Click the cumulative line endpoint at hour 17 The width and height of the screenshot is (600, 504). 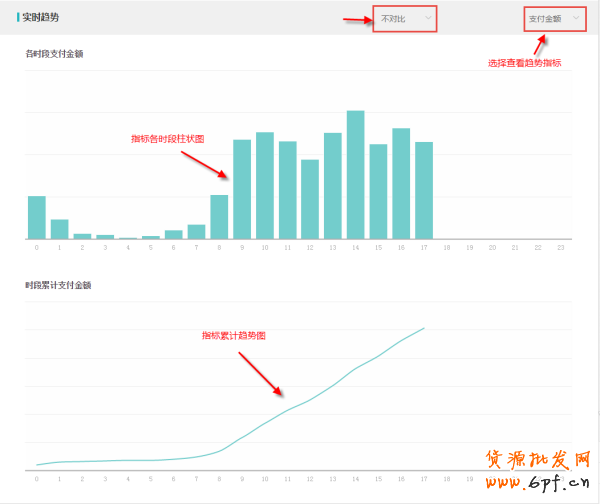pyautogui.click(x=424, y=328)
